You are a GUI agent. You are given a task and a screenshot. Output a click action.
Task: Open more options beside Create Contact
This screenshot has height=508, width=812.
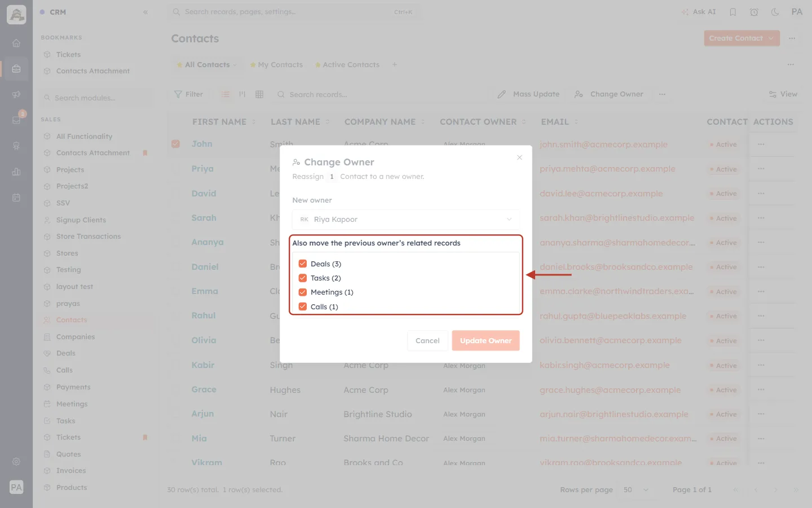(792, 38)
